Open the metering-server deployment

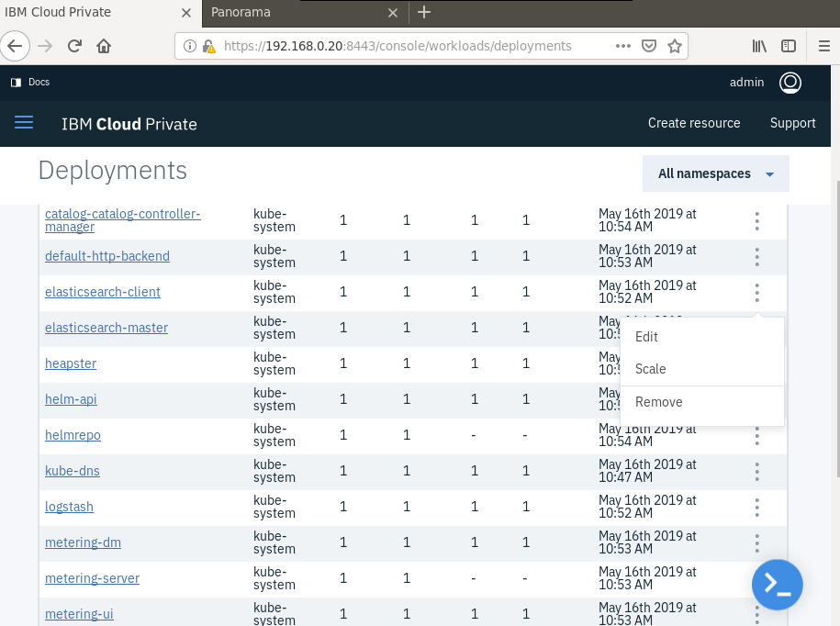click(92, 579)
